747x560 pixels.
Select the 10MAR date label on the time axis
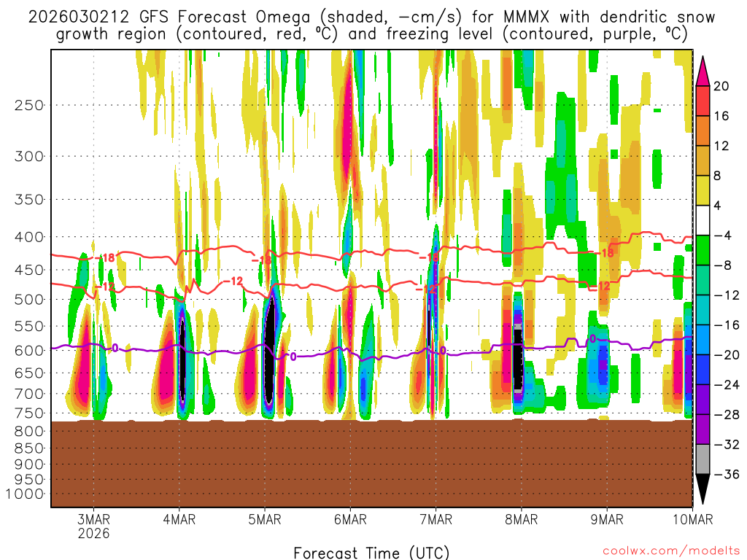pyautogui.click(x=692, y=519)
